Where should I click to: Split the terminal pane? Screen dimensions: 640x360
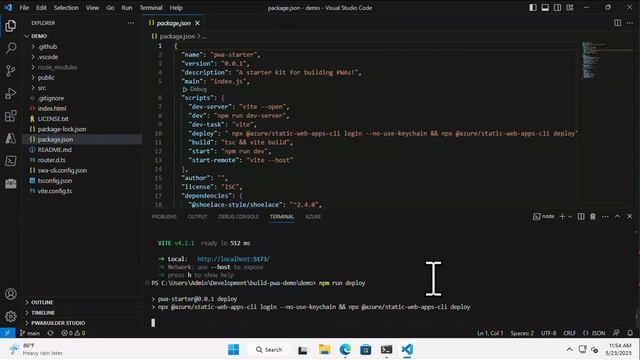point(581,216)
